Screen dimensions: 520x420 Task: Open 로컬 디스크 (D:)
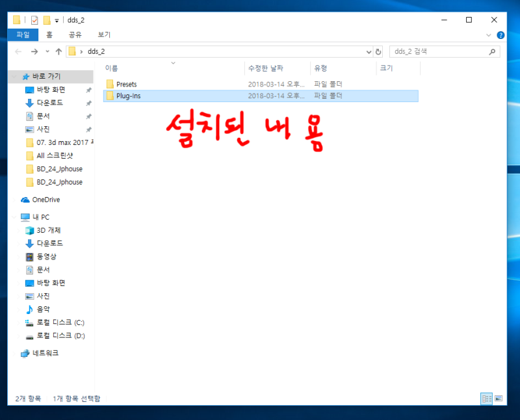[60, 335]
